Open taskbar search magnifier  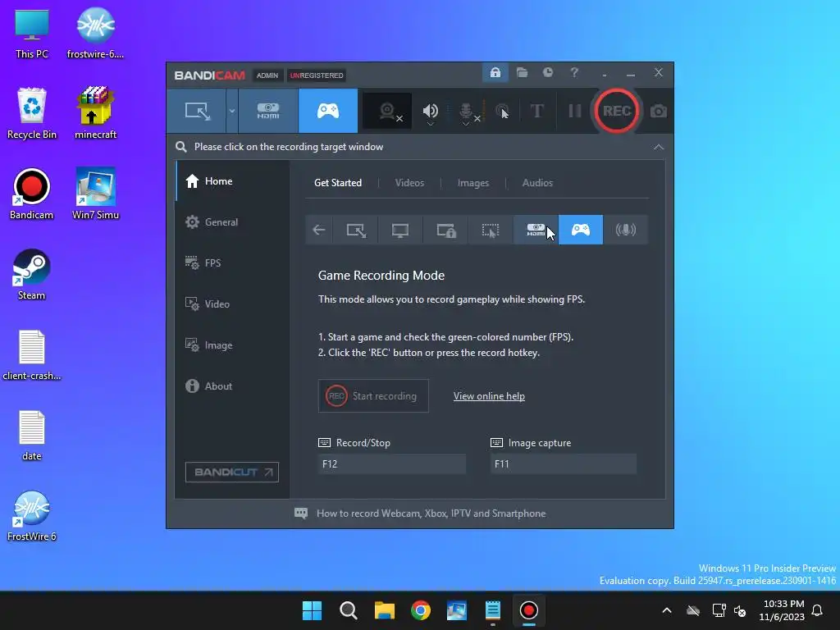pos(348,610)
